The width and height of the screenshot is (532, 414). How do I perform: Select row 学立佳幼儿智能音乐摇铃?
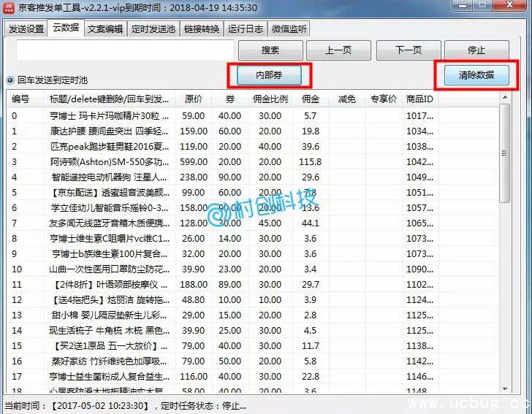tap(253, 208)
